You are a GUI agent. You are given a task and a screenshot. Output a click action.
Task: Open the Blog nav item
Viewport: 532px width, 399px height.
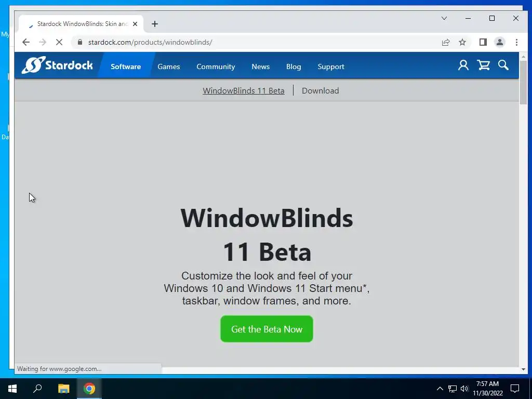click(x=294, y=66)
